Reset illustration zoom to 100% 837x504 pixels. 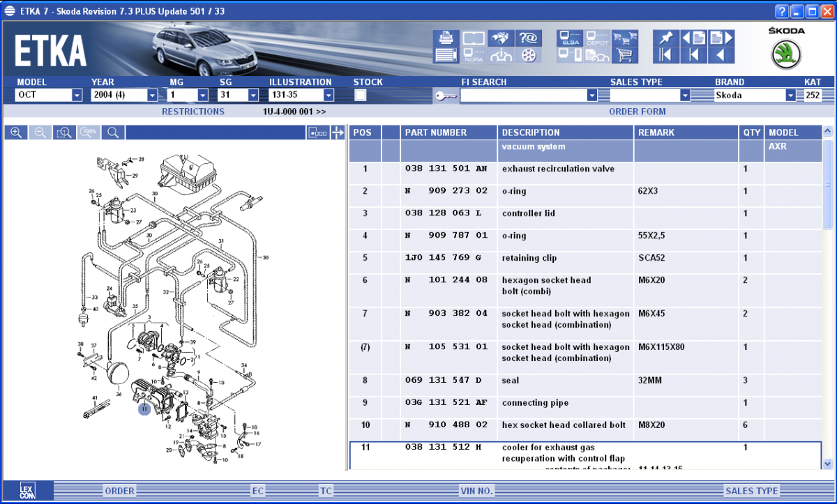click(x=88, y=132)
